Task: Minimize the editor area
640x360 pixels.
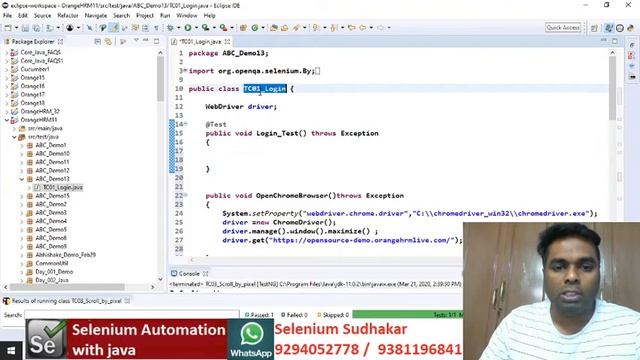Action: point(604,41)
